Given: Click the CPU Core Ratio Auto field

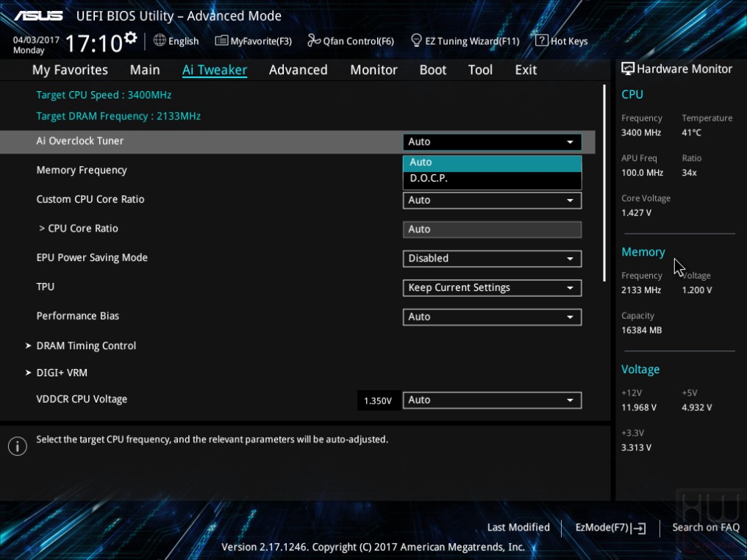Looking at the screenshot, I should 492,229.
